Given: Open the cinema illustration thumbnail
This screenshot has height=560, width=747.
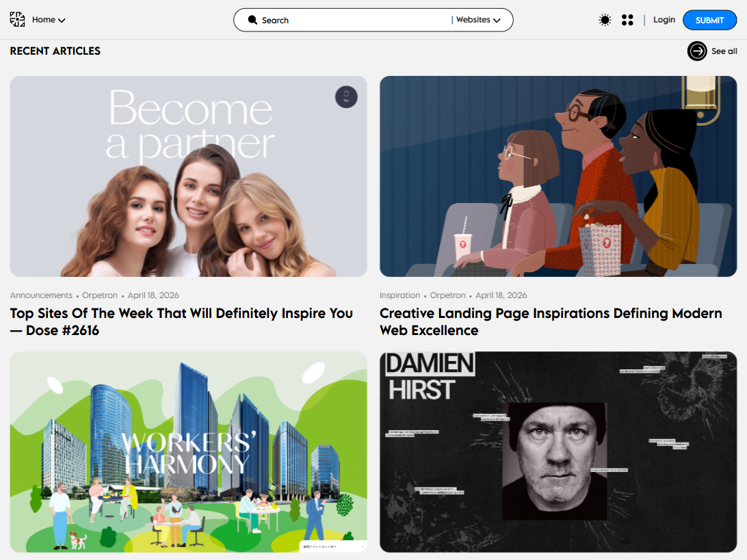Looking at the screenshot, I should point(558,176).
